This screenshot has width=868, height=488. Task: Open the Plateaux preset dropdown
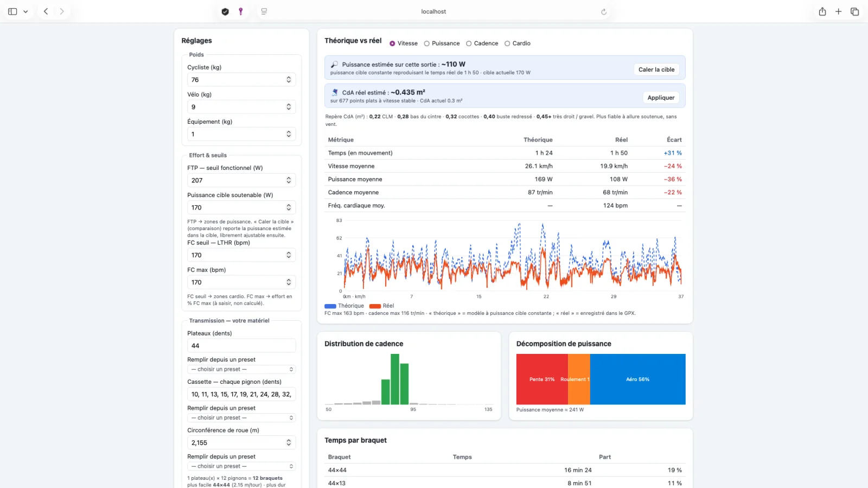click(x=241, y=369)
